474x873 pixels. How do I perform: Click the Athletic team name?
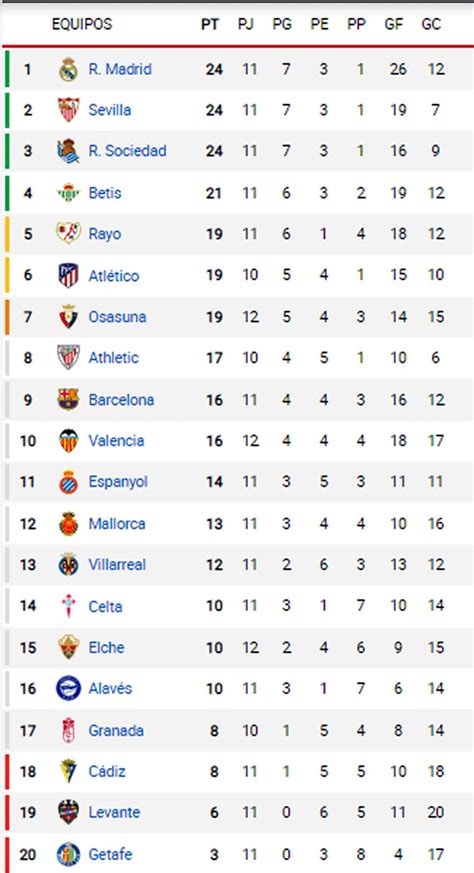(114, 358)
